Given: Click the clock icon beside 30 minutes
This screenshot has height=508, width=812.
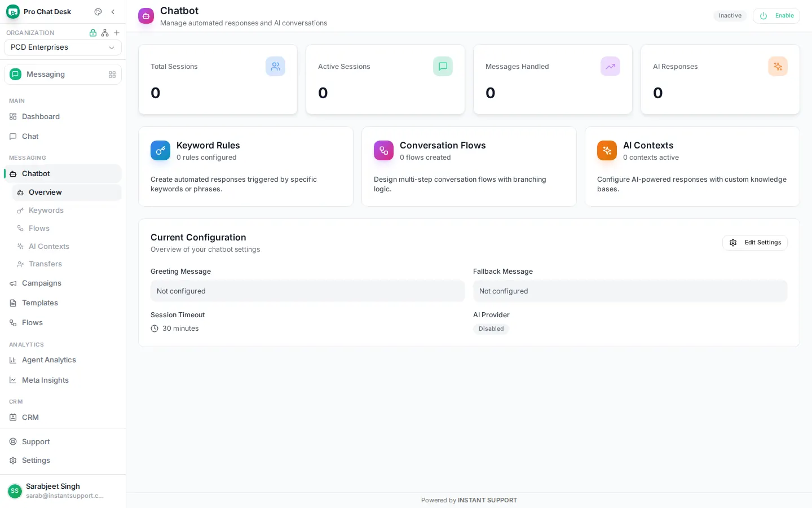Looking at the screenshot, I should (155, 329).
